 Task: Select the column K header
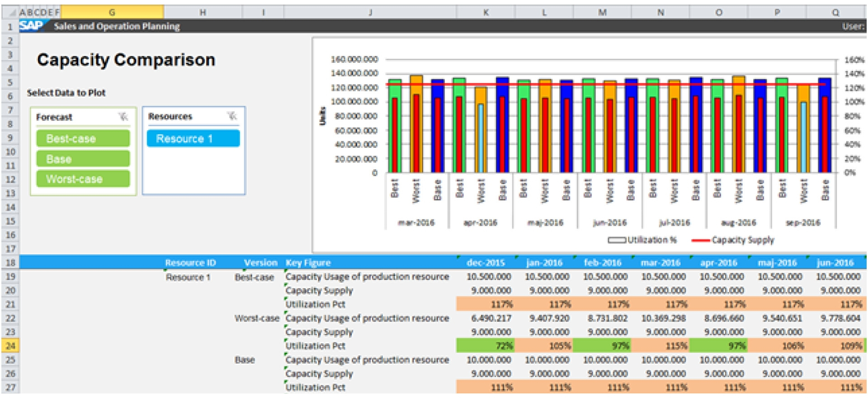tap(486, 12)
